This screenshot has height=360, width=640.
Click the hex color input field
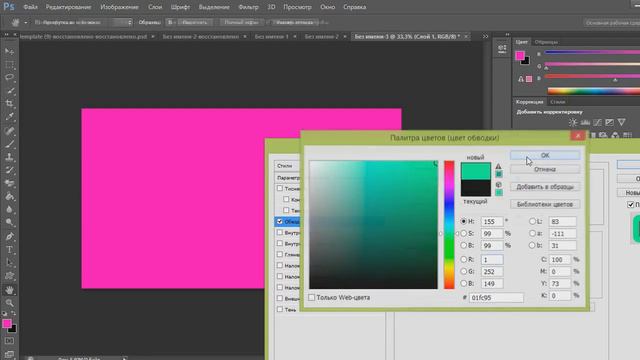(496, 298)
